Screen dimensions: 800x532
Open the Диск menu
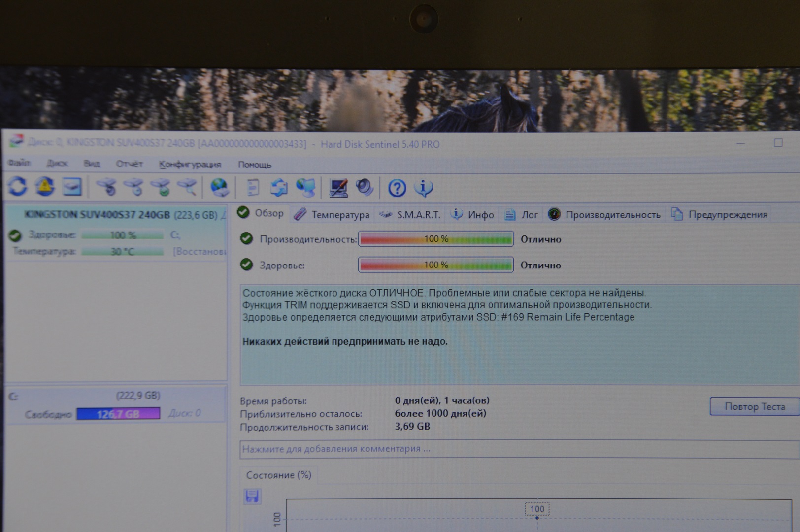point(57,164)
